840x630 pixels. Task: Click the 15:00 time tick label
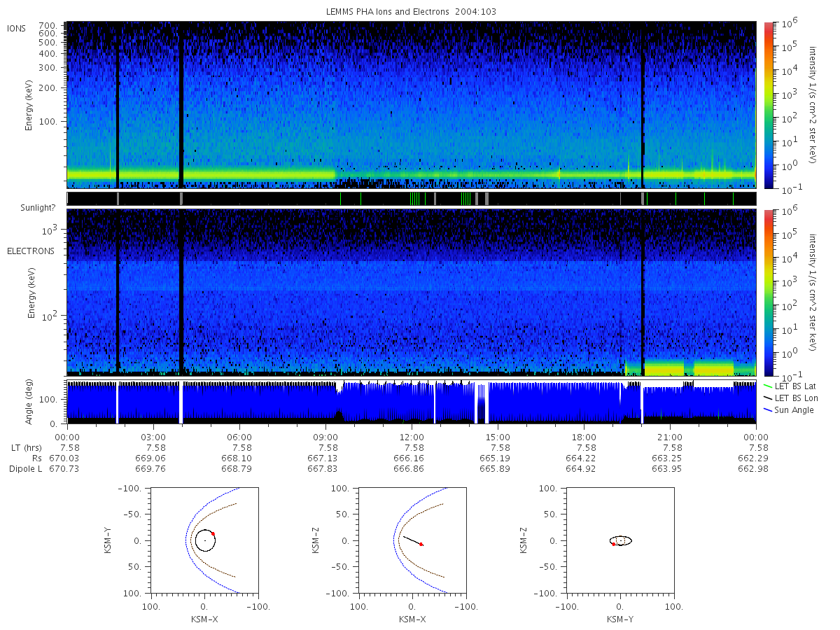click(498, 437)
